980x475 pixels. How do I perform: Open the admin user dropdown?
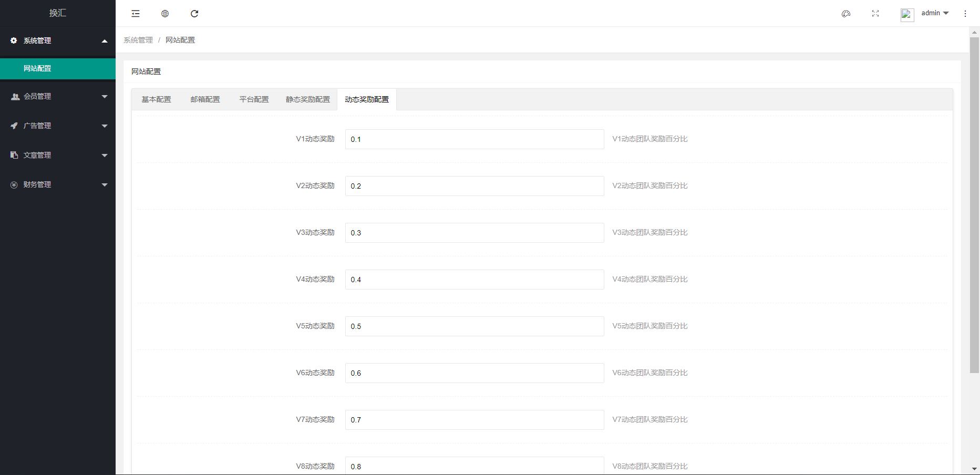coord(935,13)
